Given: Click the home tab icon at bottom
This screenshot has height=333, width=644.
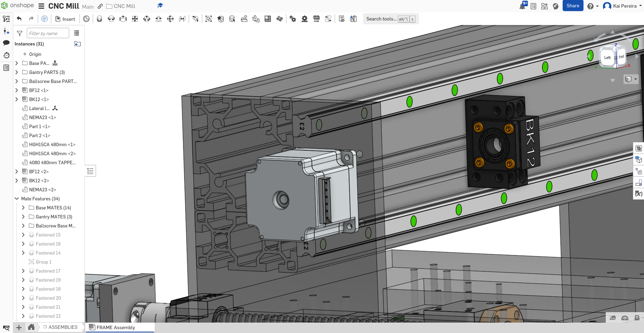Looking at the screenshot, I should point(31,327).
